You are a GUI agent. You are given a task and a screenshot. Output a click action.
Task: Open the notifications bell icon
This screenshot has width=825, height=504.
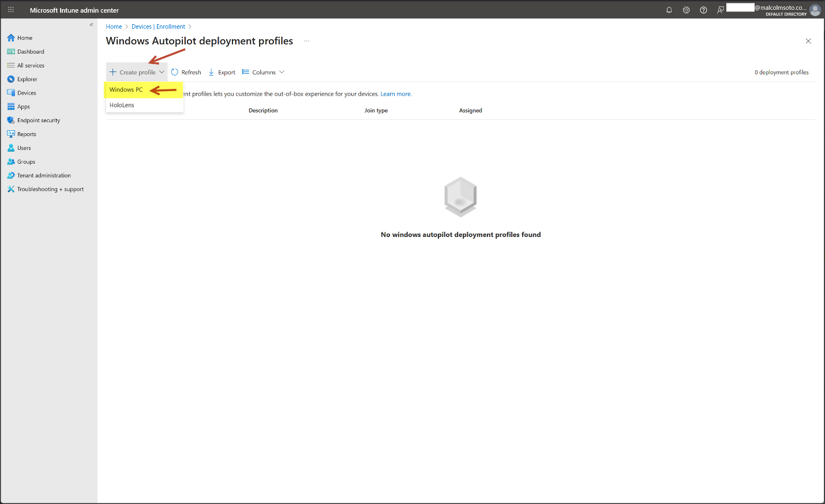[x=669, y=10]
